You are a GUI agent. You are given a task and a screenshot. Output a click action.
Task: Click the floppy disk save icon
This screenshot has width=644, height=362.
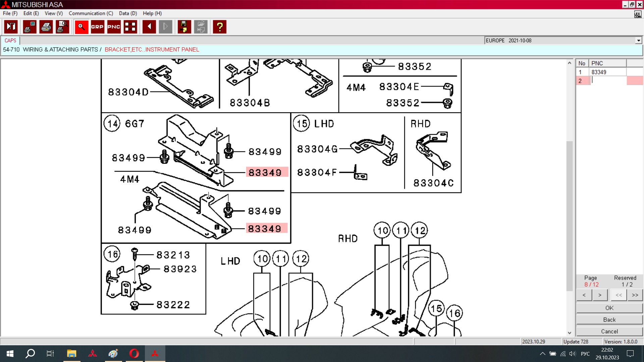point(184,27)
